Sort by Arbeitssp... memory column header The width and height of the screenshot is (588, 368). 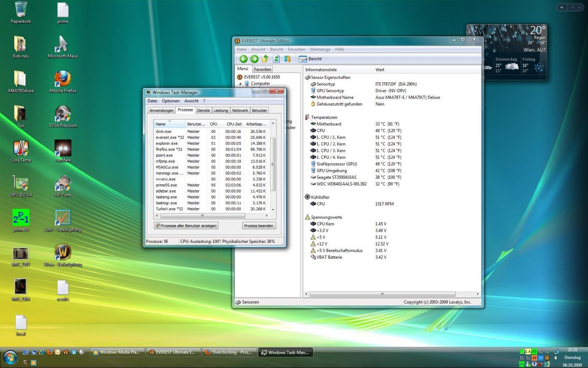click(257, 124)
